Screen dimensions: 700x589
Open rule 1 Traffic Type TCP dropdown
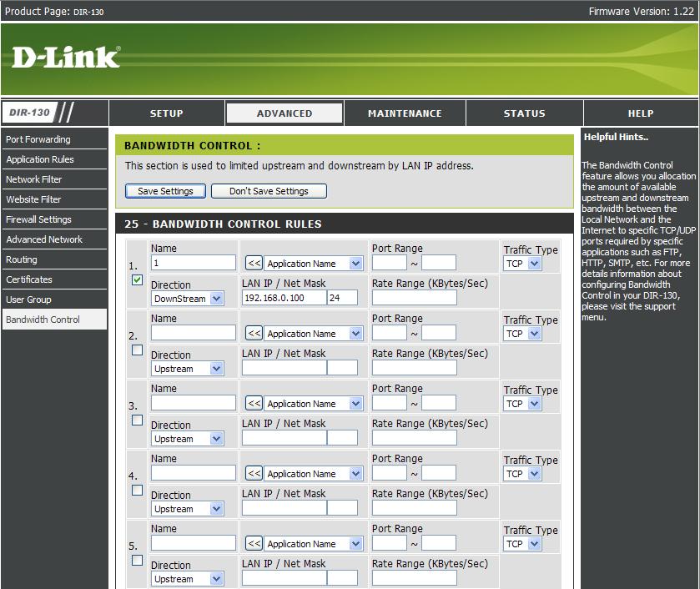click(522, 264)
